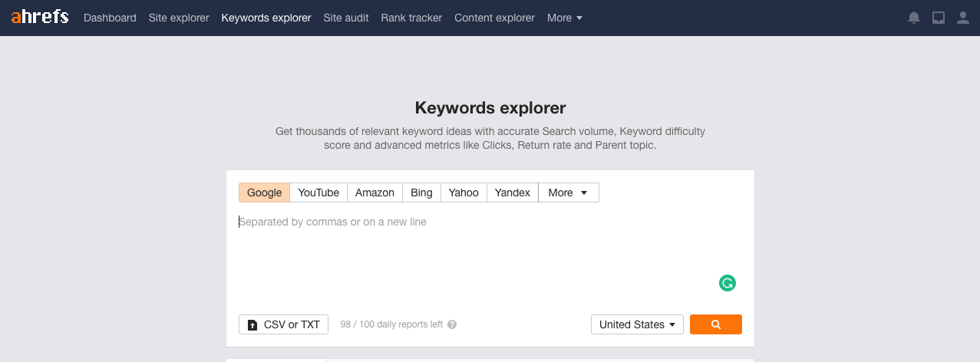Expand the More menu in top navigation
Screen dimensions: 980x362
[564, 18]
